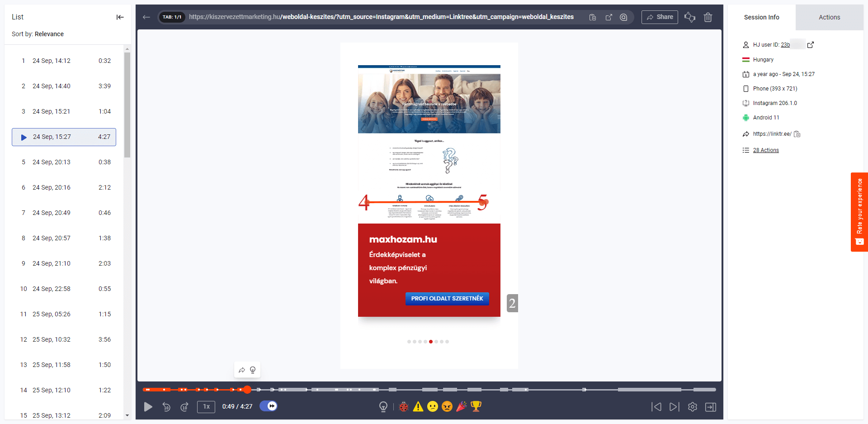Click the playback timeline progress handle
Viewport: 868px width, 424px height.
pos(247,389)
